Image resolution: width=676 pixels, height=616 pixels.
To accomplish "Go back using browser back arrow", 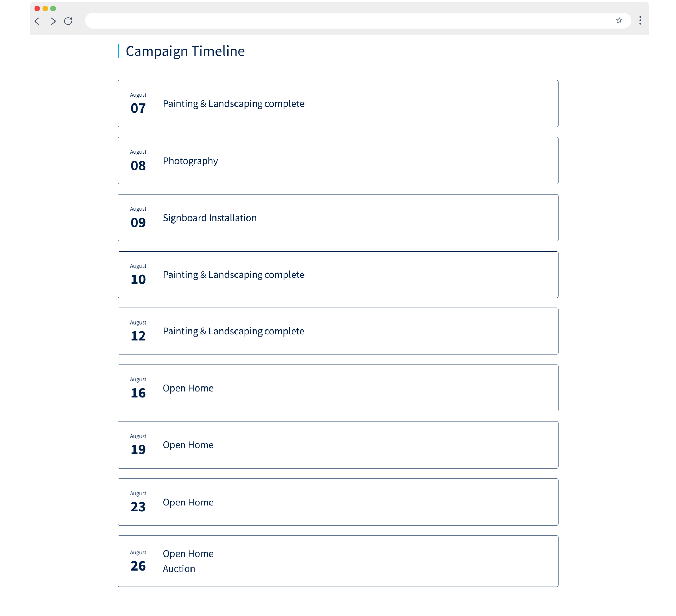I will [x=37, y=21].
